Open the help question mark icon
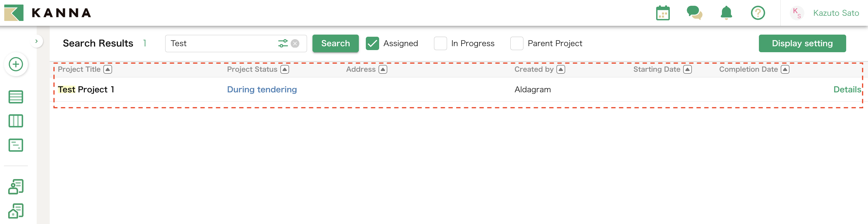This screenshot has width=868, height=224. [758, 13]
